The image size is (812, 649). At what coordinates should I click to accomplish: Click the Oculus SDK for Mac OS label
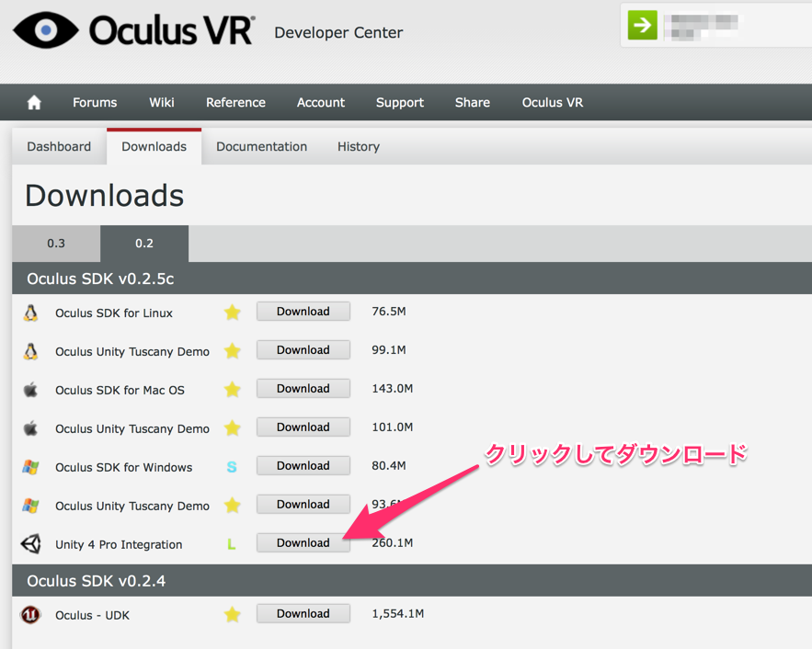click(120, 391)
